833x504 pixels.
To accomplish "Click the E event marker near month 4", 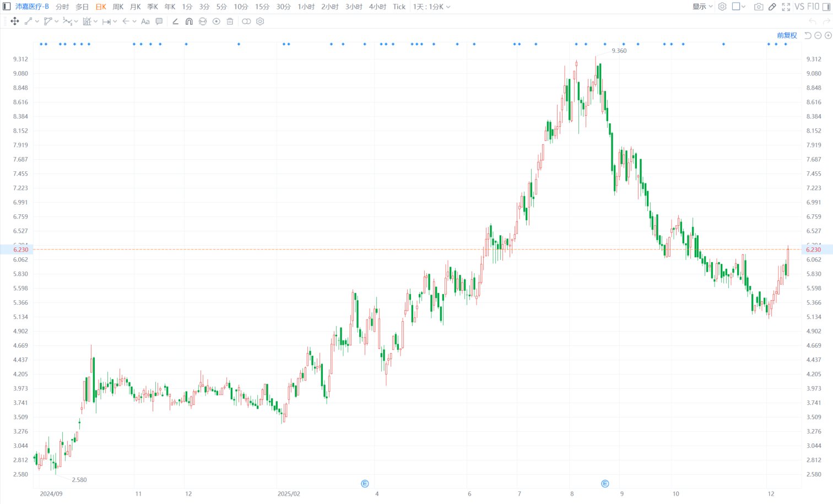I will (x=365, y=484).
